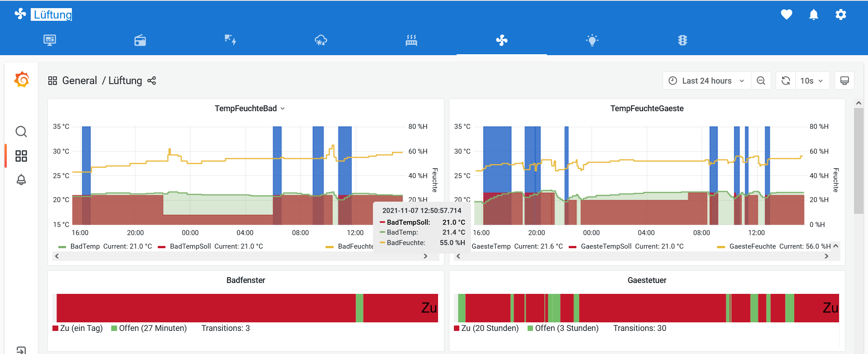Click the heart favorites icon

coord(787,14)
